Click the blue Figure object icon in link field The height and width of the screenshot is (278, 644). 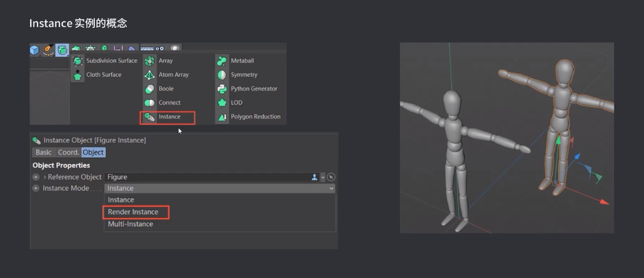(315, 178)
